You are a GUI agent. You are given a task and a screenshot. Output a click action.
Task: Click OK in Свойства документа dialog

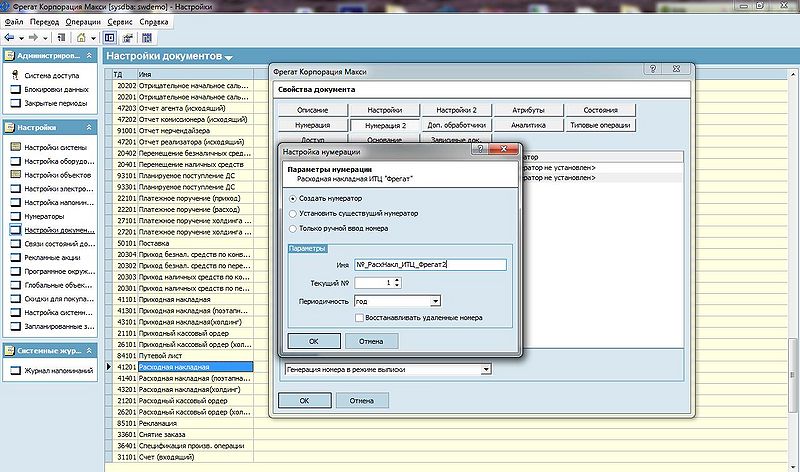click(x=305, y=401)
